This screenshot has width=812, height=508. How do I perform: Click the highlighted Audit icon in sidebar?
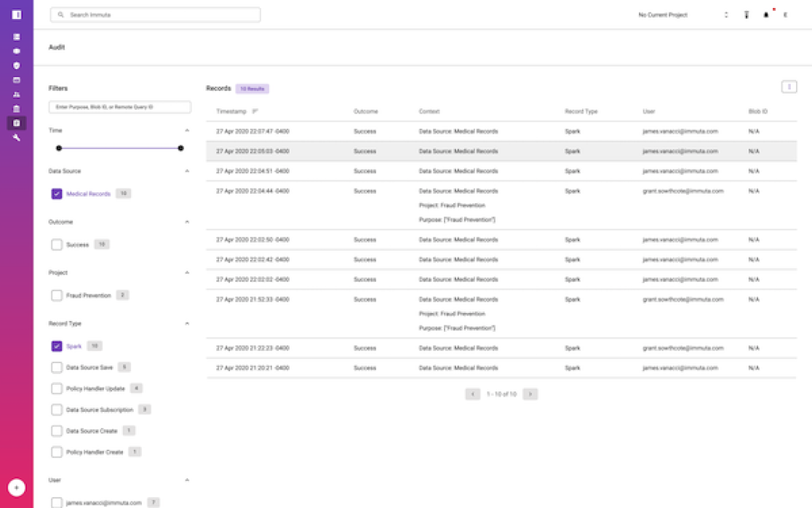[16, 124]
